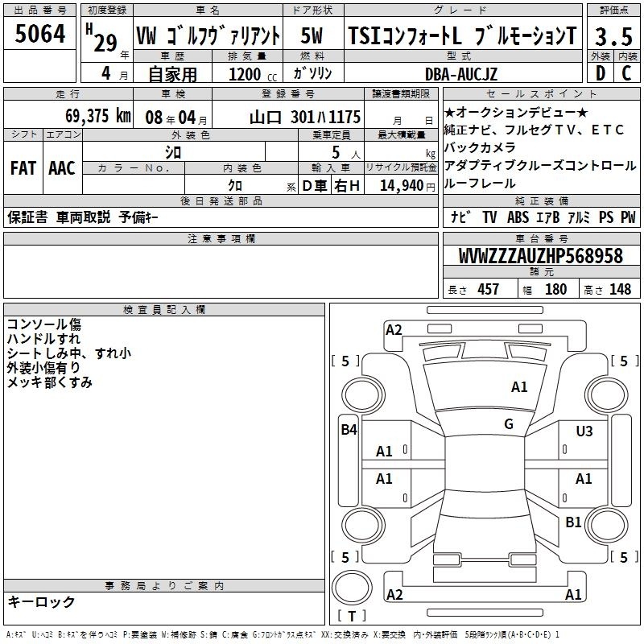Select chassis number WVWZZZAUZHP568958
Screen dimensions: 644x644
(x=540, y=256)
